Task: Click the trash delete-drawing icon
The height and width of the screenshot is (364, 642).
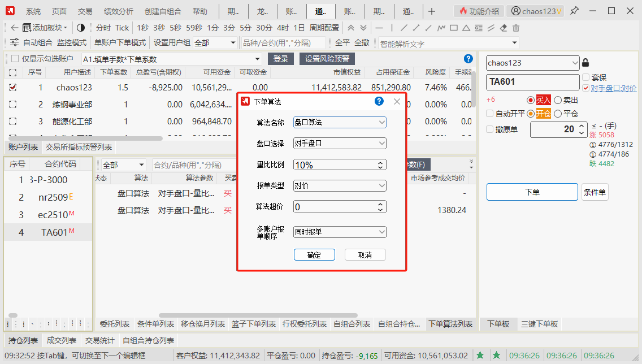Action: point(515,28)
